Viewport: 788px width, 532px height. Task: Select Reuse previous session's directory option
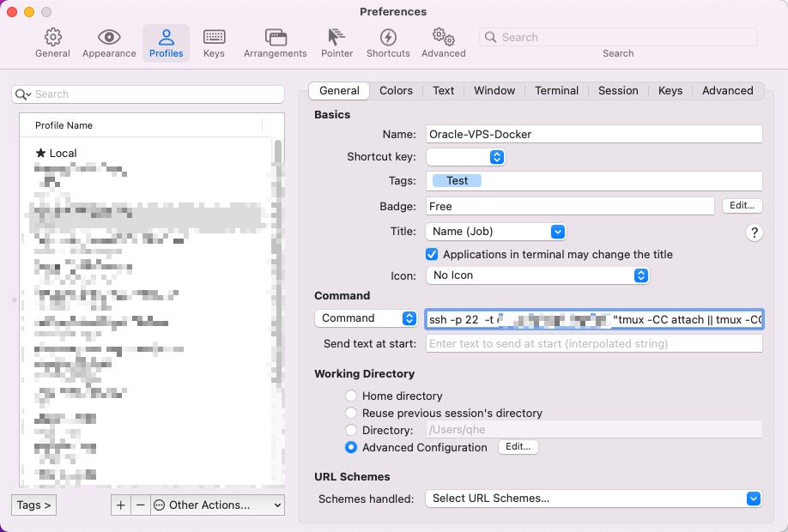click(x=351, y=413)
